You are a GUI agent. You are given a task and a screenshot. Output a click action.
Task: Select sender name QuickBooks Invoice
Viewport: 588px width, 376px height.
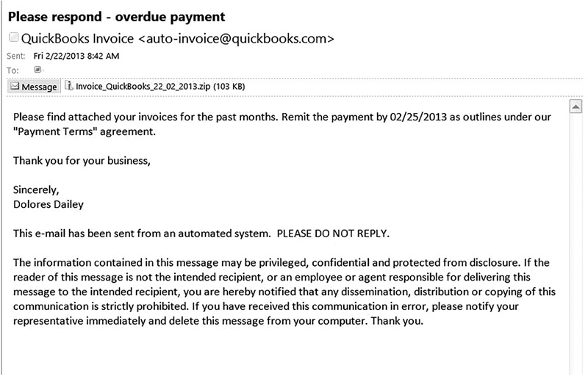point(74,37)
